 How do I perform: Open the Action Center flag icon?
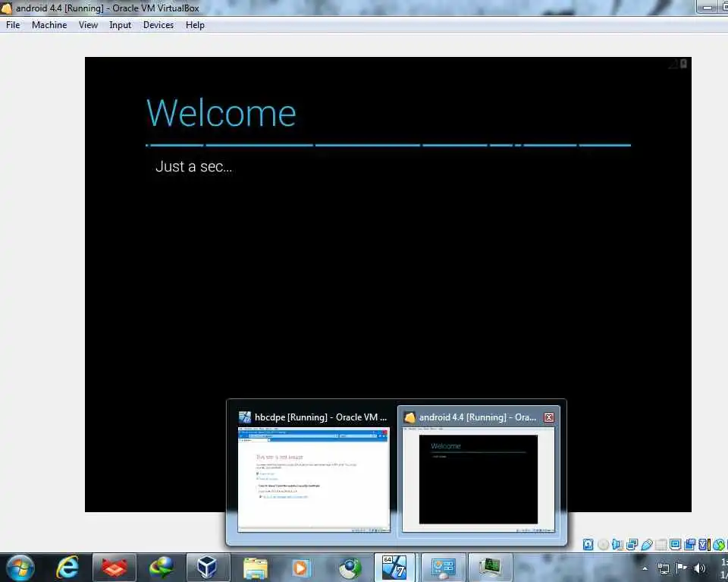[681, 568]
